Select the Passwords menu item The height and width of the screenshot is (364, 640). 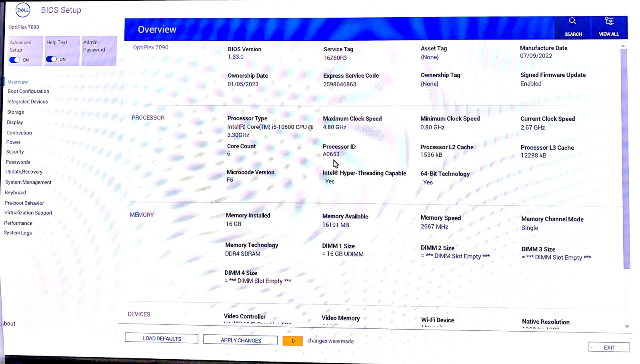pyautogui.click(x=18, y=162)
